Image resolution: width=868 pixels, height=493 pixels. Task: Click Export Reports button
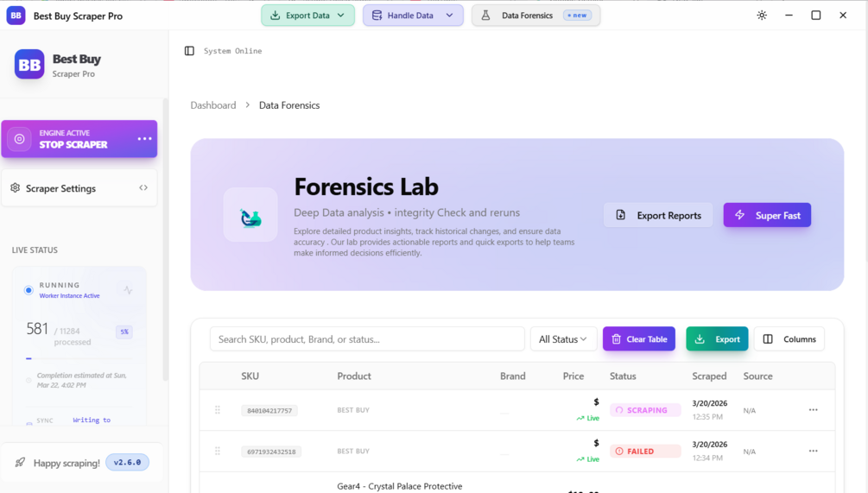[658, 215]
